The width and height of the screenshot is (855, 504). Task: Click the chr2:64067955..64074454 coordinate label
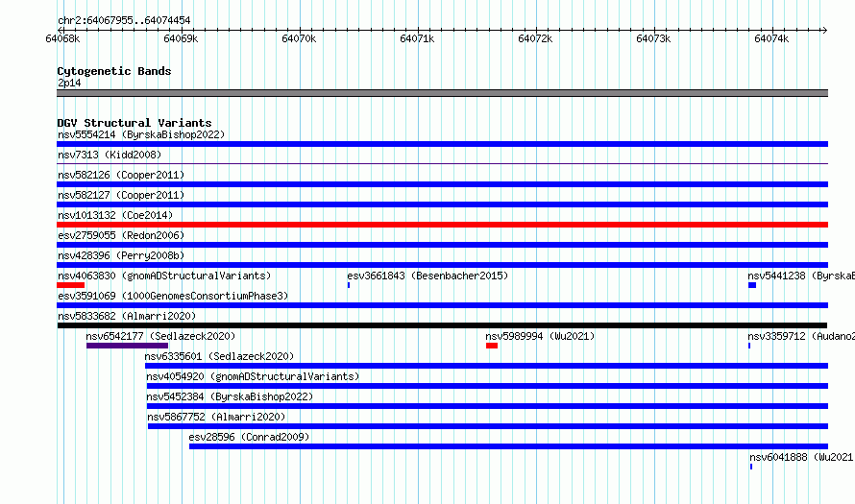[x=124, y=20]
